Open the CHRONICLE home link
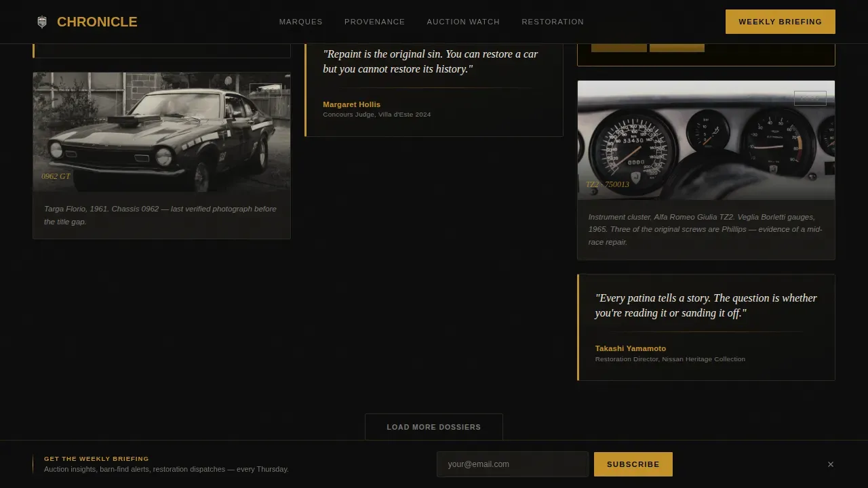868x488 pixels. tap(87, 22)
